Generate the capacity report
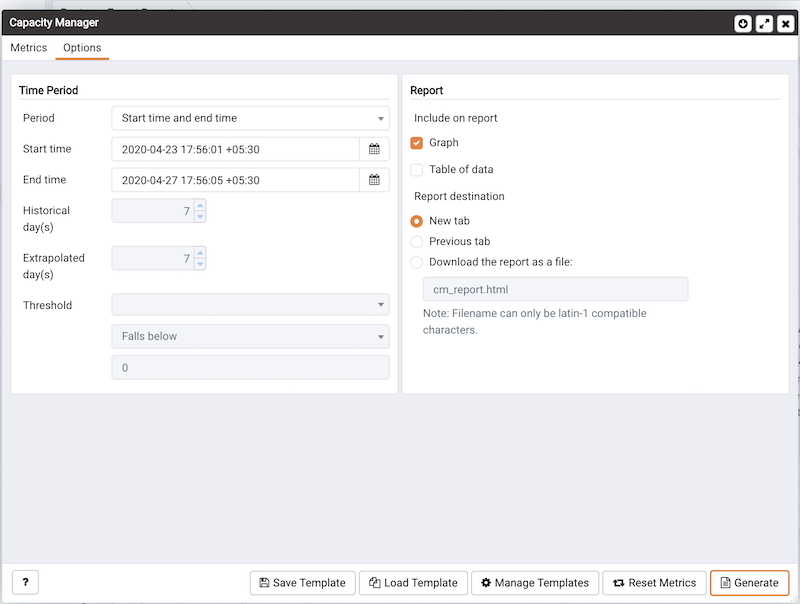Screen dimensions: 800x604 pyautogui.click(x=749, y=583)
